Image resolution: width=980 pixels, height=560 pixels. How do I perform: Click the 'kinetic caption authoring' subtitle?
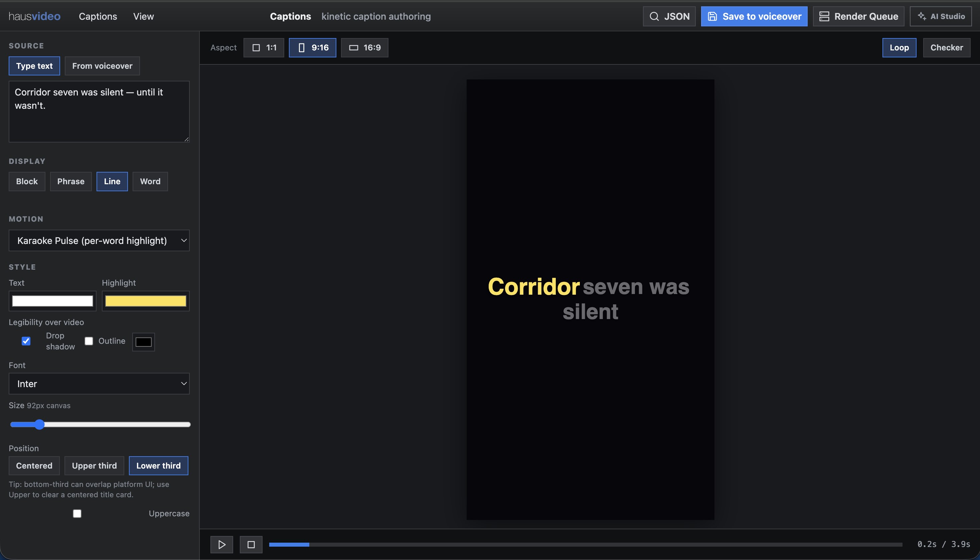click(376, 16)
